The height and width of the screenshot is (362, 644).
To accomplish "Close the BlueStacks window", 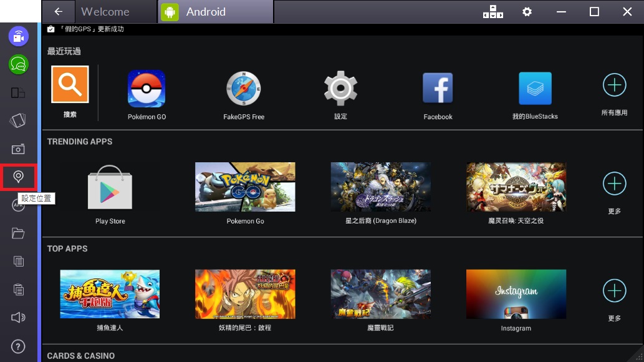I will point(627,12).
